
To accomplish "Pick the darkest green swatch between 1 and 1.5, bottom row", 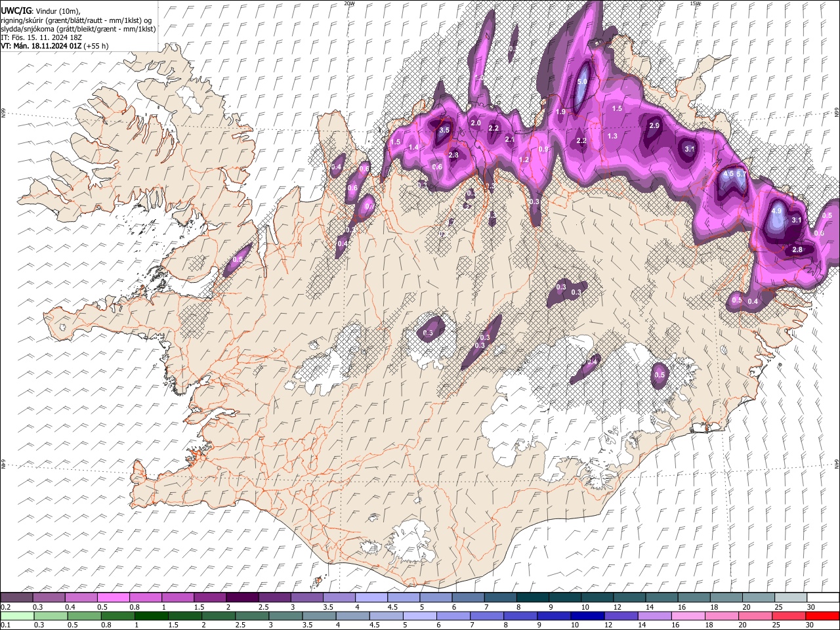I will (151, 616).
